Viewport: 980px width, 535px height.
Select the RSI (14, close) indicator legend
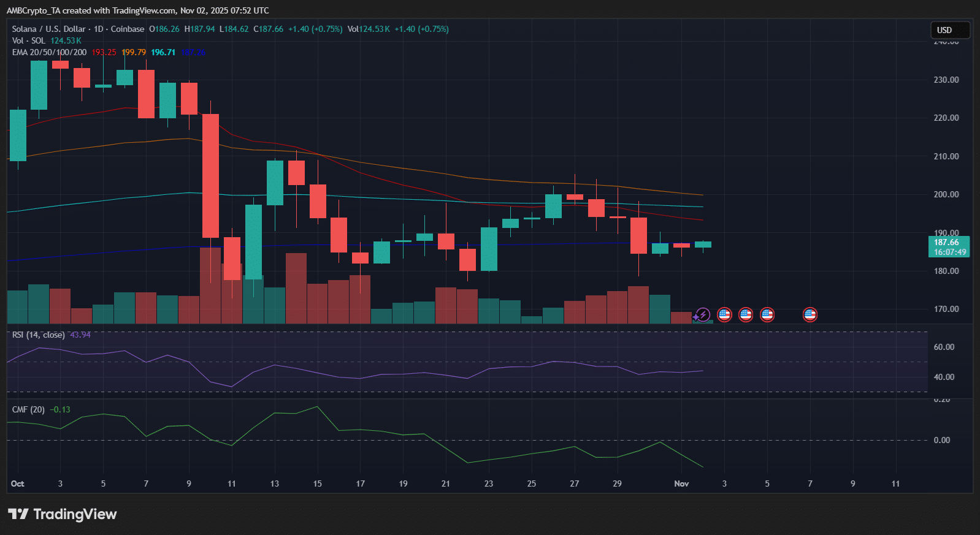[38, 335]
